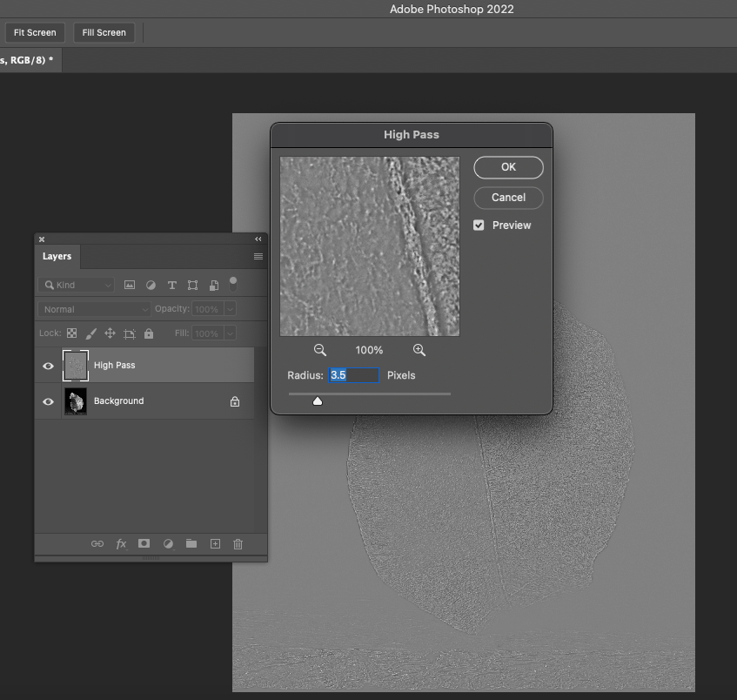Click Cancel in High Pass dialog
This screenshot has width=737, height=700.
[508, 198]
